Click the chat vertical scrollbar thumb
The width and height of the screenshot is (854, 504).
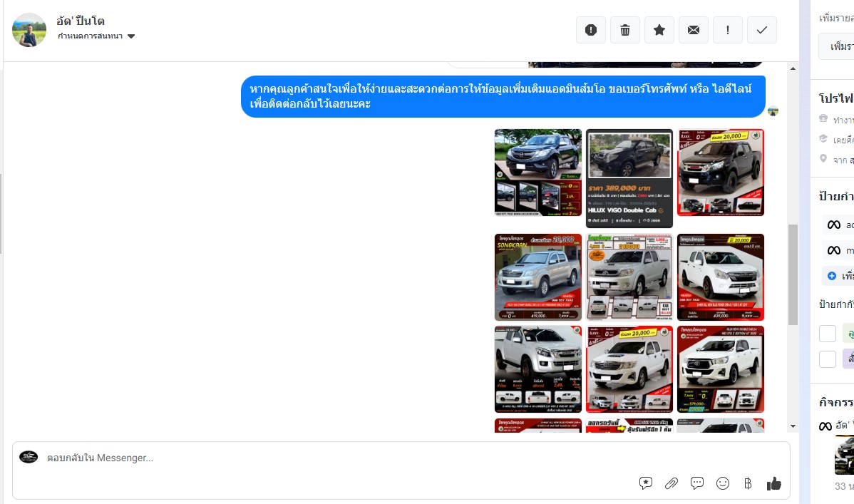[x=793, y=274]
